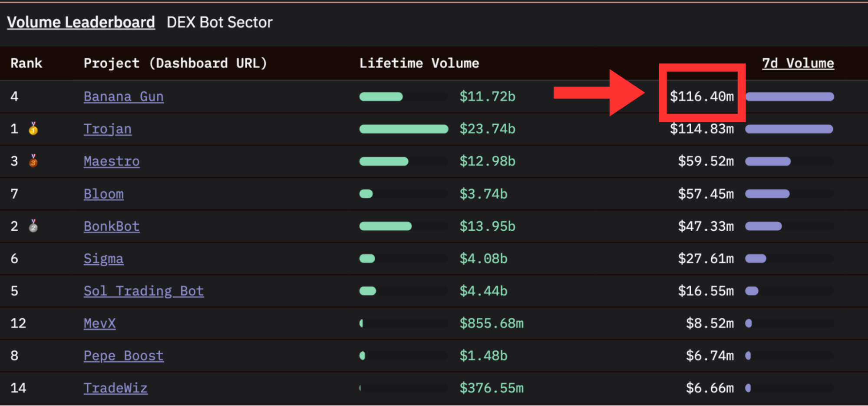This screenshot has width=868, height=406.
Task: Select Pepe Boost lifetime volume $1.48b
Action: 483,356
